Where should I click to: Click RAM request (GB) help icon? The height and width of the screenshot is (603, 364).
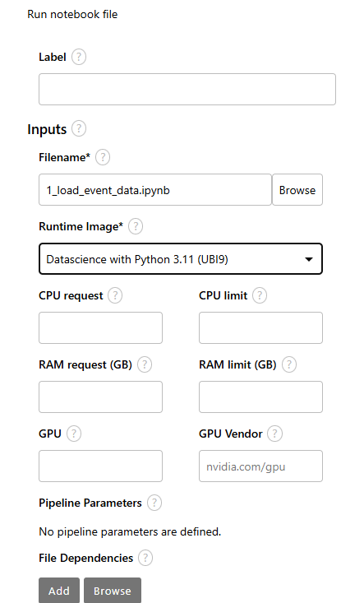[x=145, y=364]
